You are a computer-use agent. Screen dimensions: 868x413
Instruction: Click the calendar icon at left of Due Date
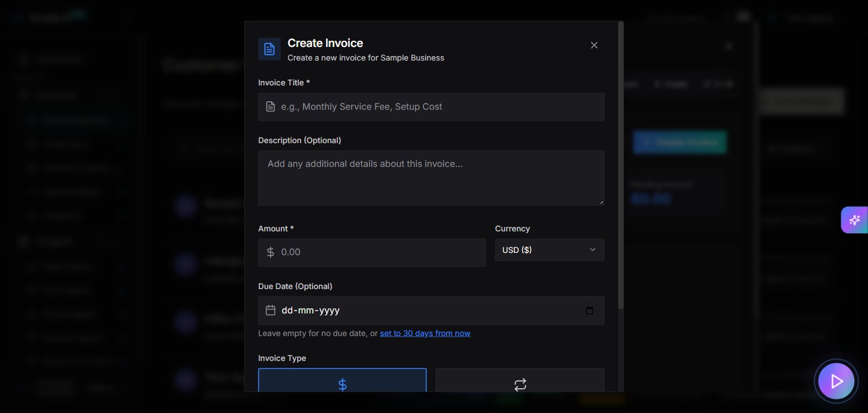coord(270,310)
